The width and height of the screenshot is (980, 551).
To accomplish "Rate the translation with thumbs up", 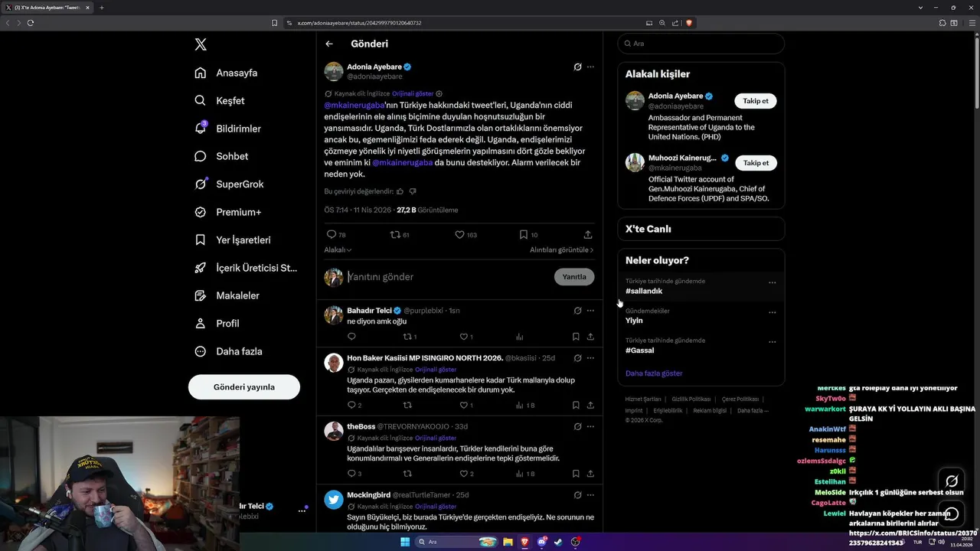I will click(x=400, y=191).
